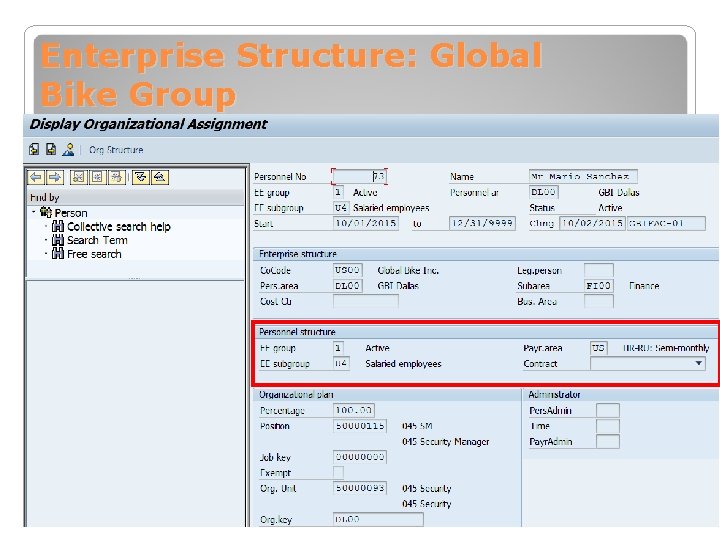Click 'Finance' subarea text
Screen dimensions: 720x540
pos(644,286)
